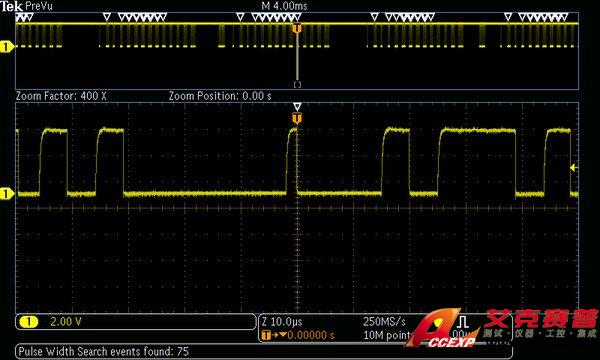Click the Zoom Factor 400 X label
This screenshot has width=600, height=360.
coord(61,96)
